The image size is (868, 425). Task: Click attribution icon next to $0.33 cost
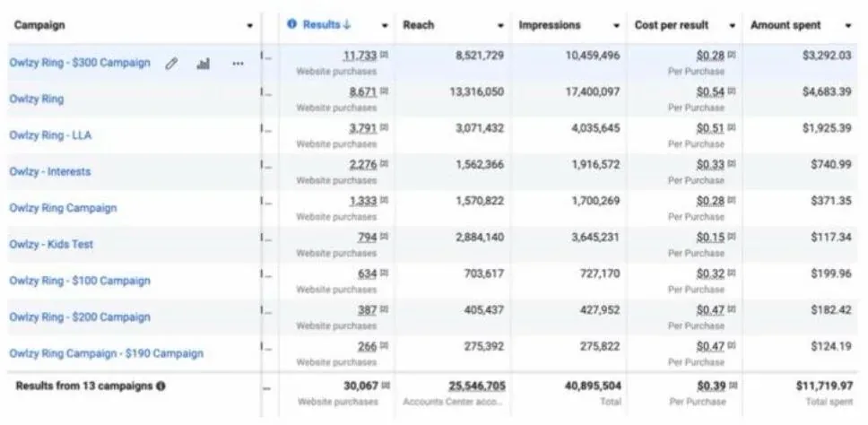click(732, 164)
